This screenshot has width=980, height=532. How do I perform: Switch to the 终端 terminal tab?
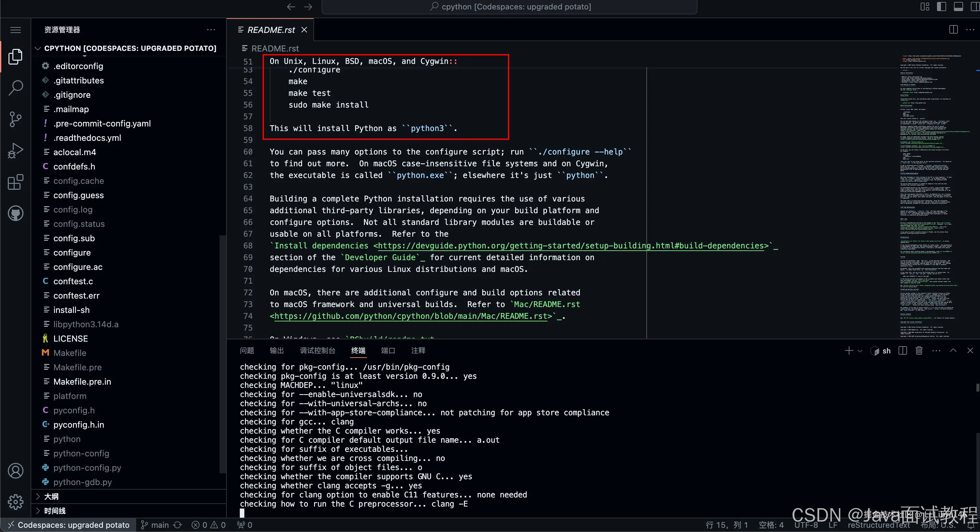pyautogui.click(x=358, y=350)
